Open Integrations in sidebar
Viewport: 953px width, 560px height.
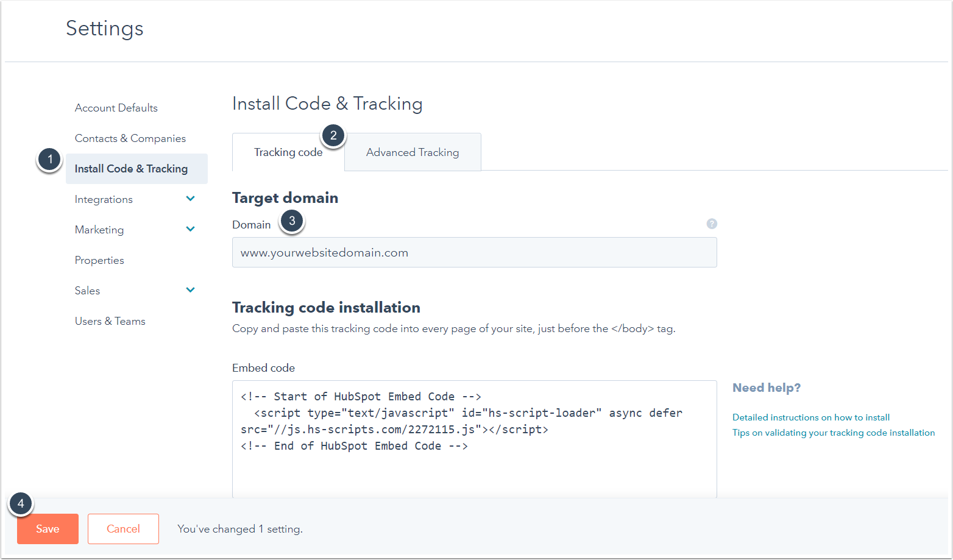coord(104,199)
